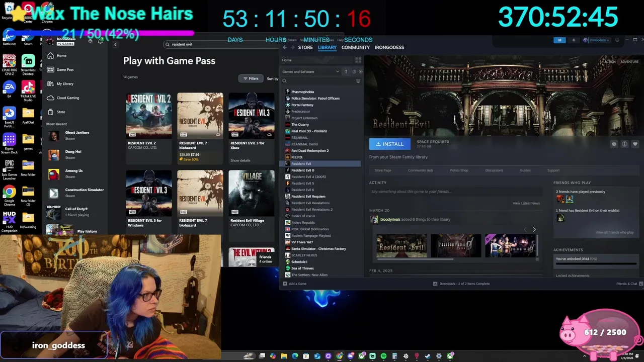Switch to Steam COMMUNITY tab
Screen dimensions: 644x362
(x=356, y=47)
